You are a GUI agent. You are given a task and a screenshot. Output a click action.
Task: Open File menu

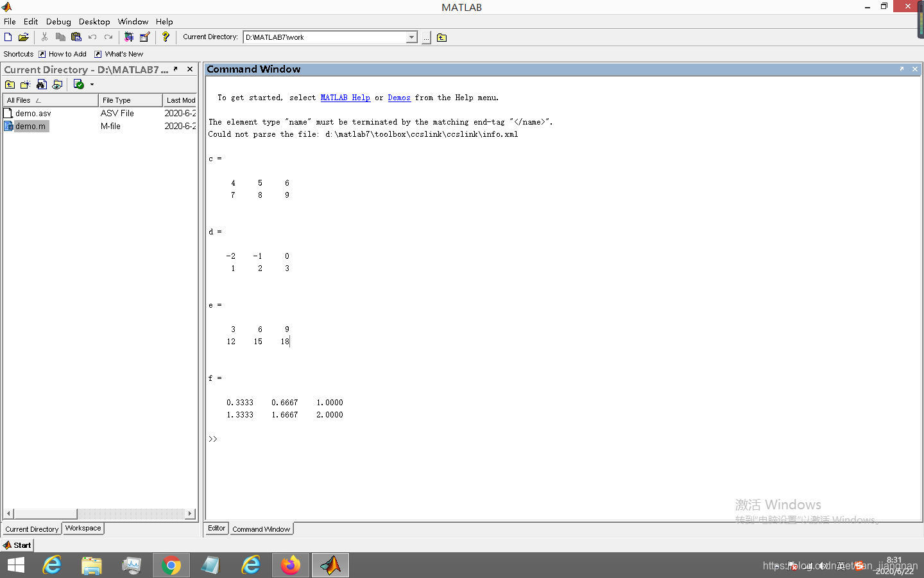10,21
